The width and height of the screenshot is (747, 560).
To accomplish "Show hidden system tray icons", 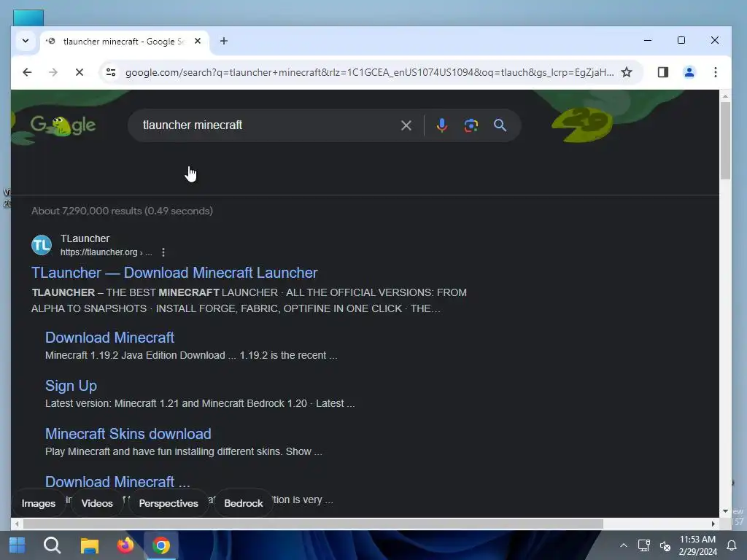I will 623,545.
